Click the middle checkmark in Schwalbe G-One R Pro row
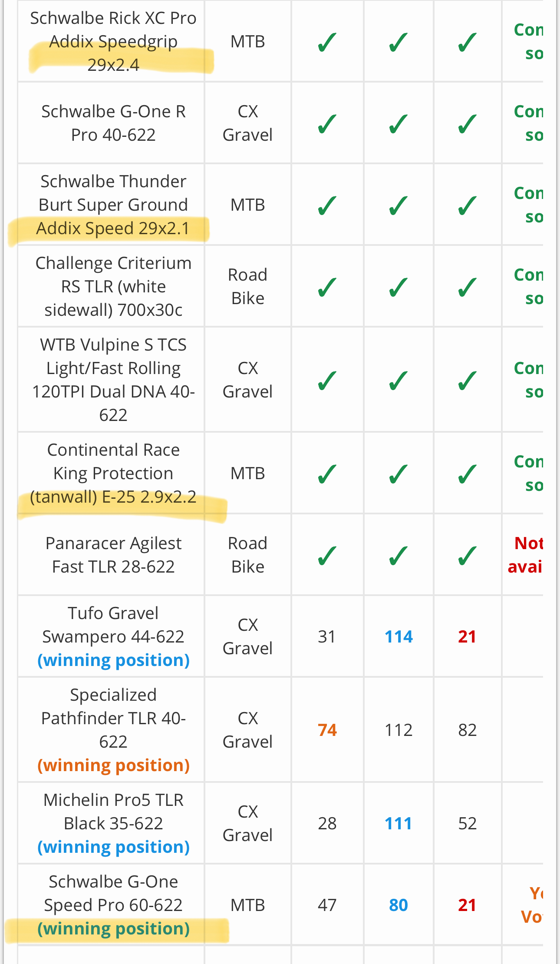The height and width of the screenshot is (964, 560). click(398, 124)
